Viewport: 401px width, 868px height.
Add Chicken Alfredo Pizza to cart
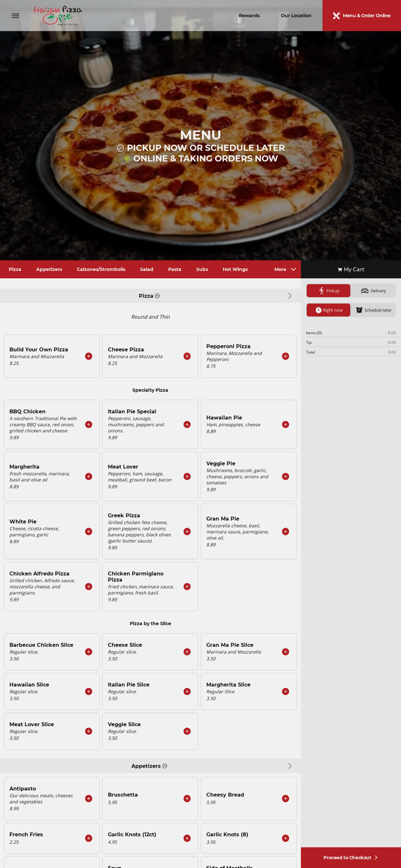click(89, 587)
